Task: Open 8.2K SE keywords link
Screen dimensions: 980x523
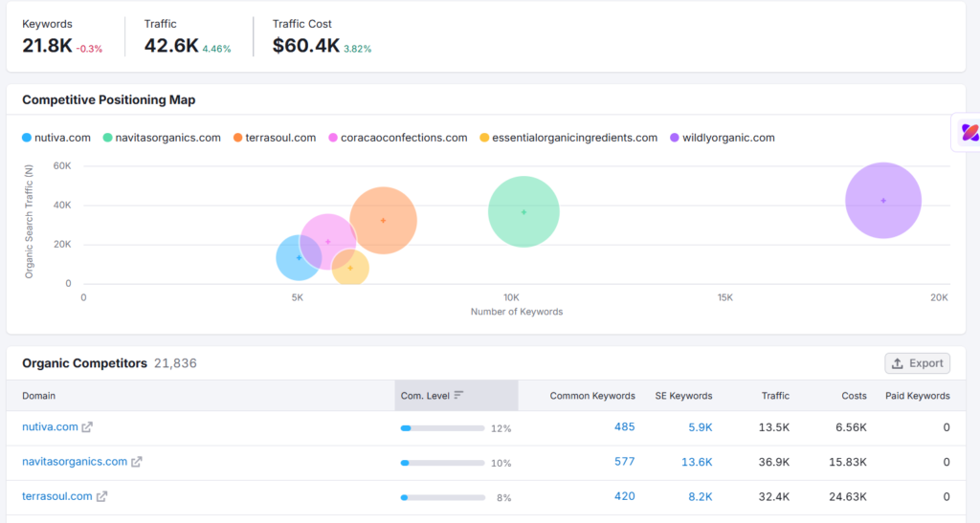Action: pyautogui.click(x=700, y=497)
